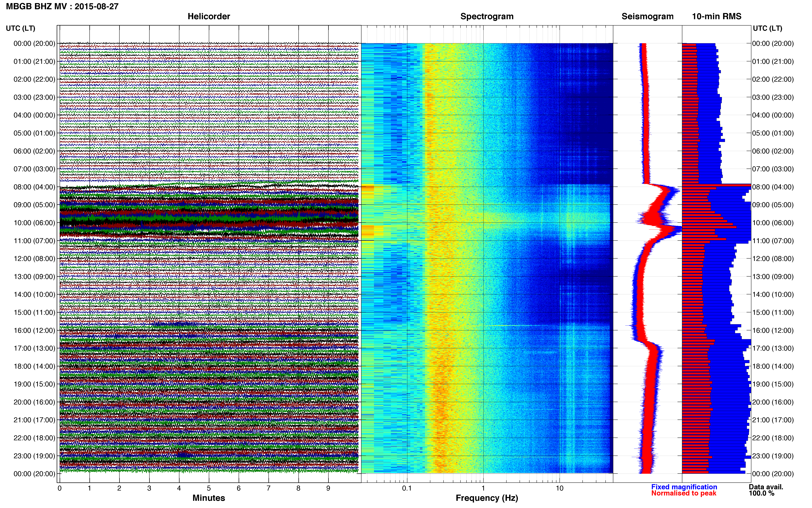Click the Helicorder 09:00 (05:00) time label

pos(34,205)
